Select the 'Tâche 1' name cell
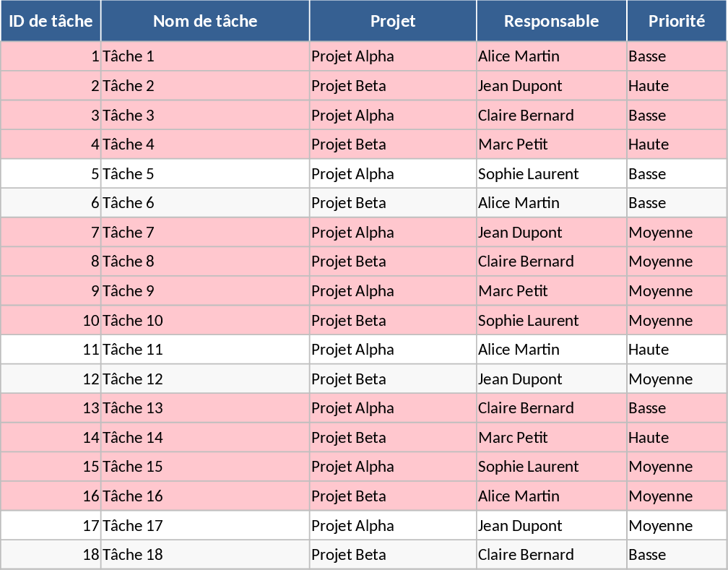The height and width of the screenshot is (570, 728). (205, 56)
